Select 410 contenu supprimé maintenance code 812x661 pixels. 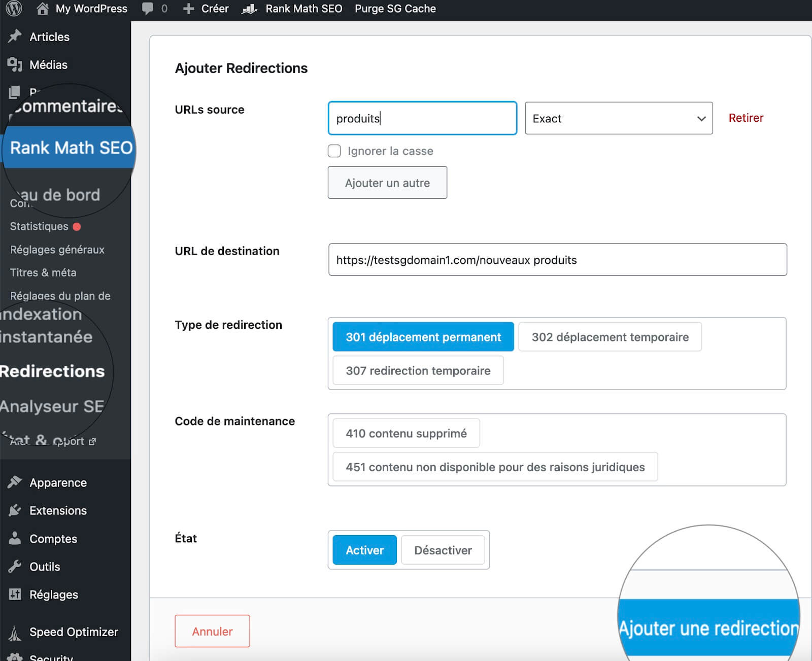(x=406, y=433)
